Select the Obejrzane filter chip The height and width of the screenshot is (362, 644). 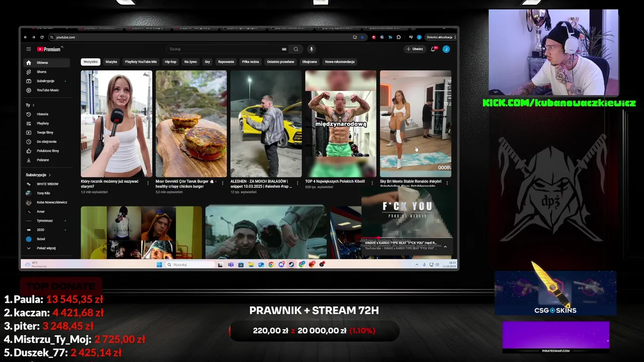[309, 62]
